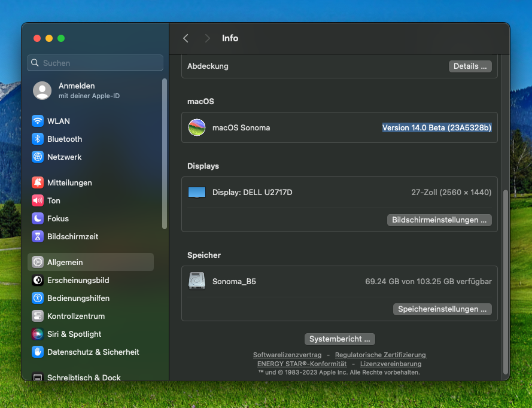Click the Display: DELL U2717D label
Screen dimensions: 532x408
pos(252,192)
